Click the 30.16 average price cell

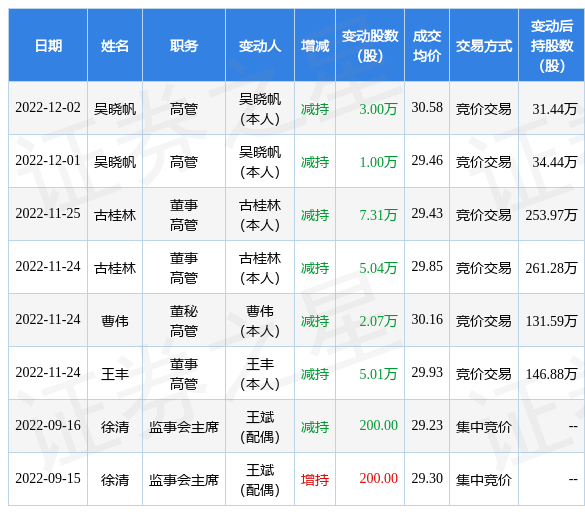point(427,320)
